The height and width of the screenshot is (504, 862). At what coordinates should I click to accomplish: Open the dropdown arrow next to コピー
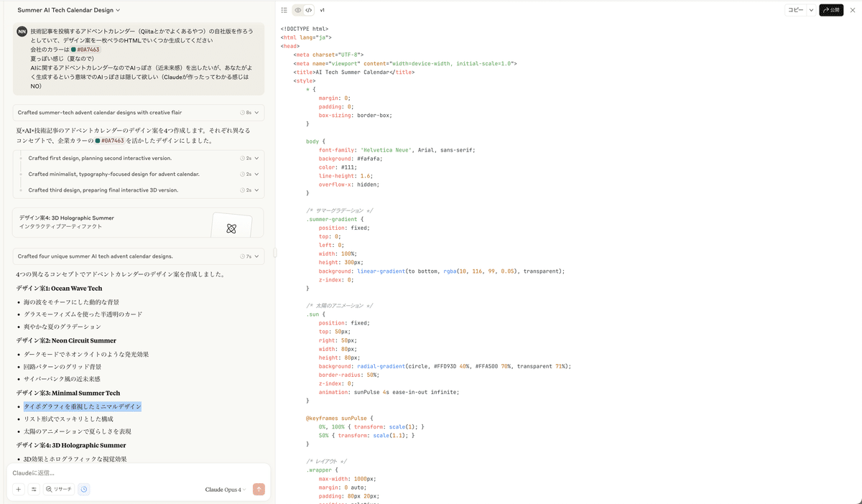click(x=811, y=10)
